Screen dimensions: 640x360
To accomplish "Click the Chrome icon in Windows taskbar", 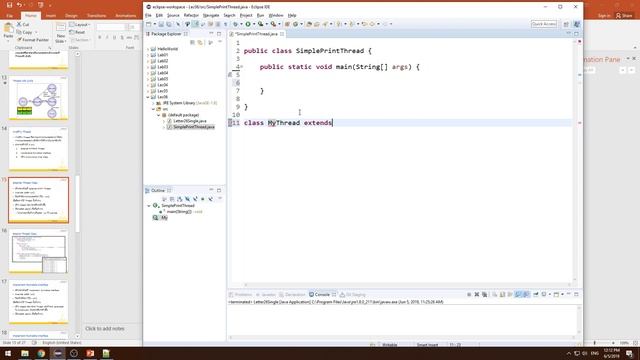I will click(41, 353).
